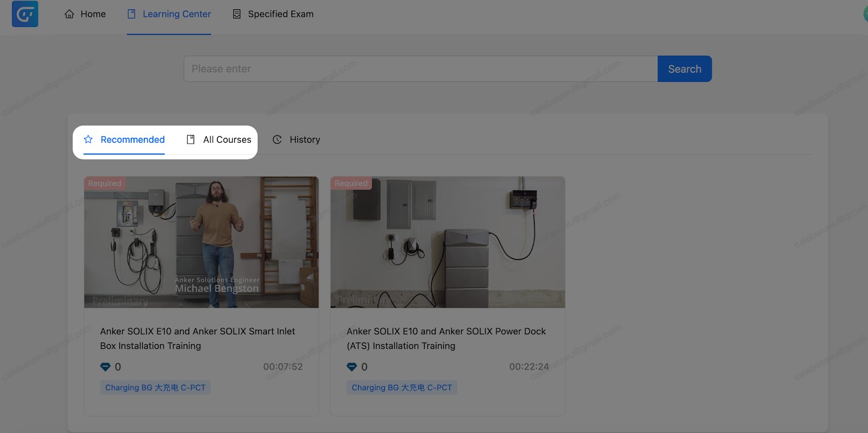The width and height of the screenshot is (868, 433).
Task: Click the History clock icon
Action: pyautogui.click(x=277, y=139)
